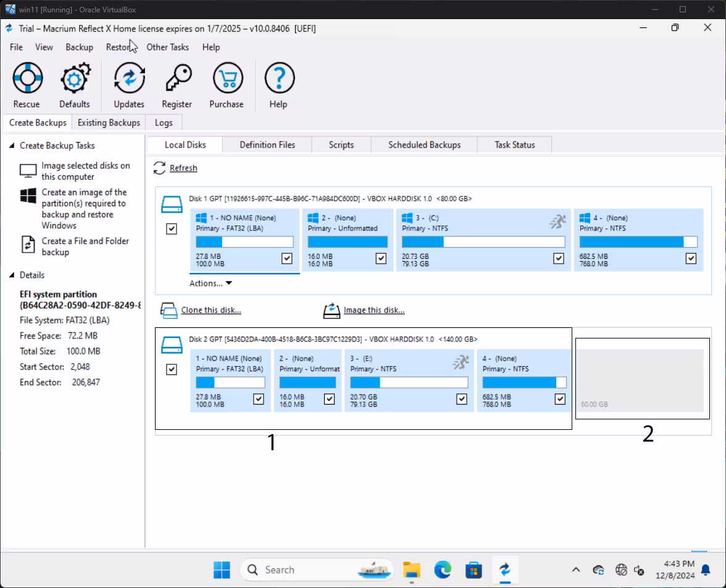Viewport: 726px width, 588px height.
Task: Collapse the Details section
Action: tap(12, 275)
